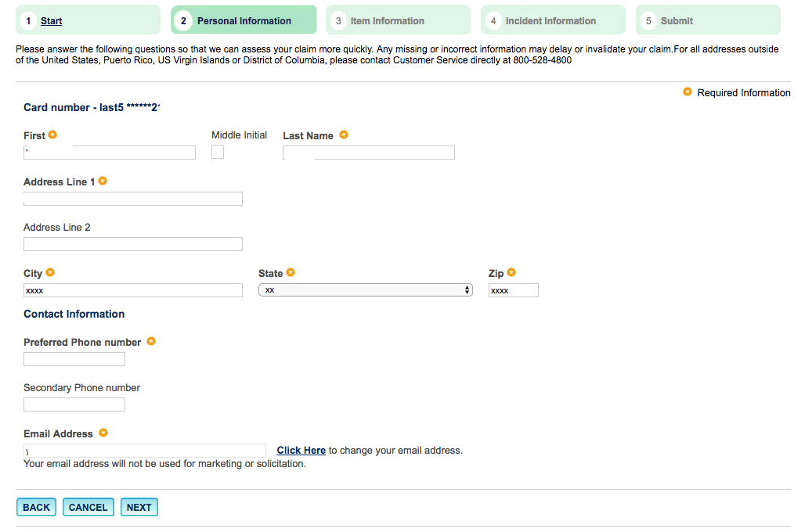Click the Zip code field
Image resolution: width=805 pixels, height=532 pixels.
[514, 290]
